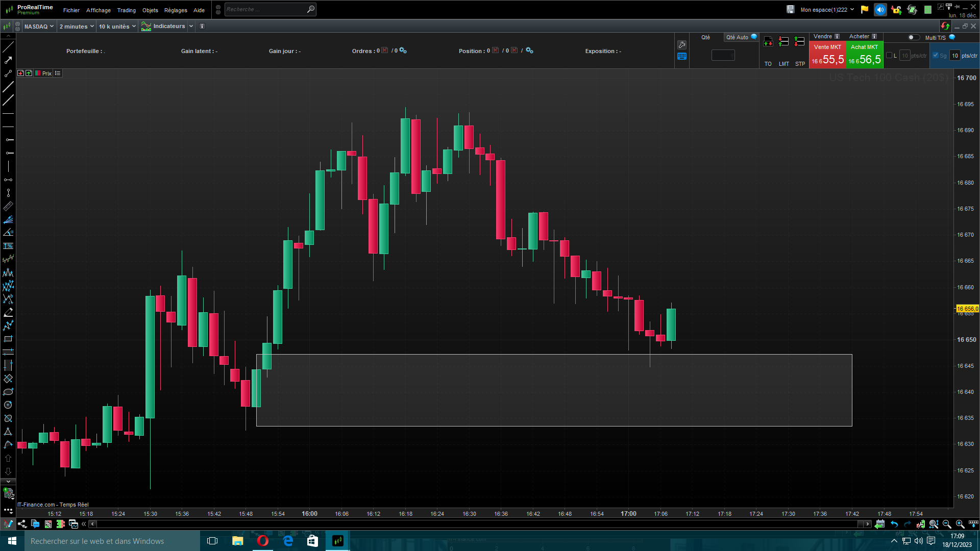Enable the L pts/ctr checkbox
The image size is (980, 551).
(889, 56)
